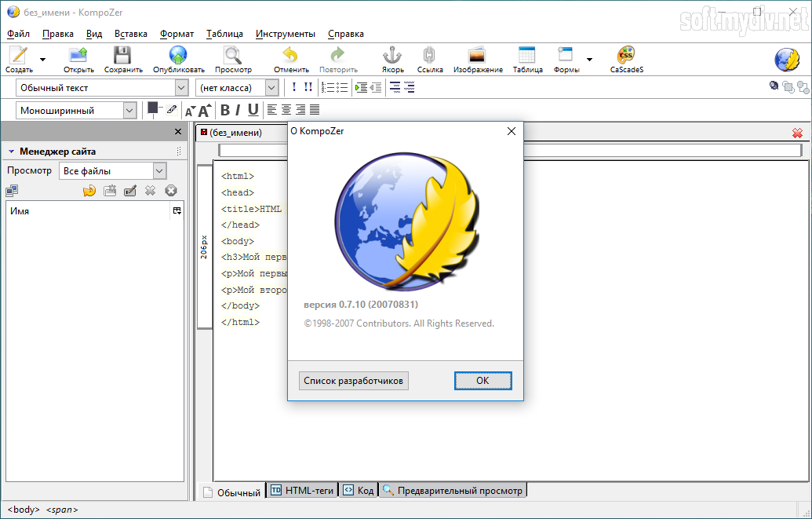Image resolution: width=812 pixels, height=519 pixels.
Task: Open the Таблица menu
Action: [x=224, y=34]
